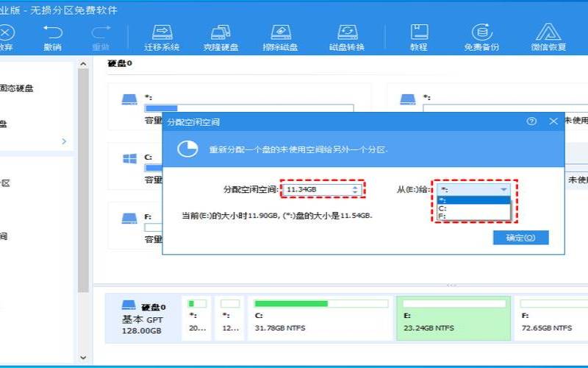Image resolution: width=588 pixels, height=368 pixels.
Task: Open the 擦除磁盘 wipe disk tool
Action: click(x=280, y=38)
